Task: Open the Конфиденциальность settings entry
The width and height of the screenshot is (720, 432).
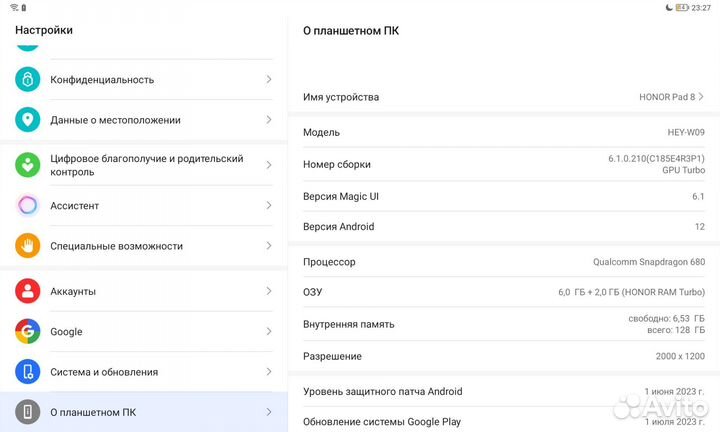Action: click(144, 79)
